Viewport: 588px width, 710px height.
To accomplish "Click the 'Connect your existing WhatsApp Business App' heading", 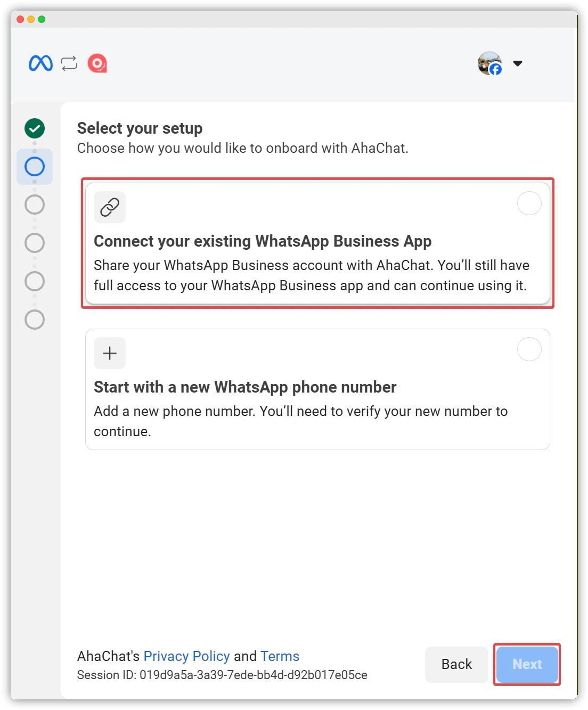I will point(263,241).
